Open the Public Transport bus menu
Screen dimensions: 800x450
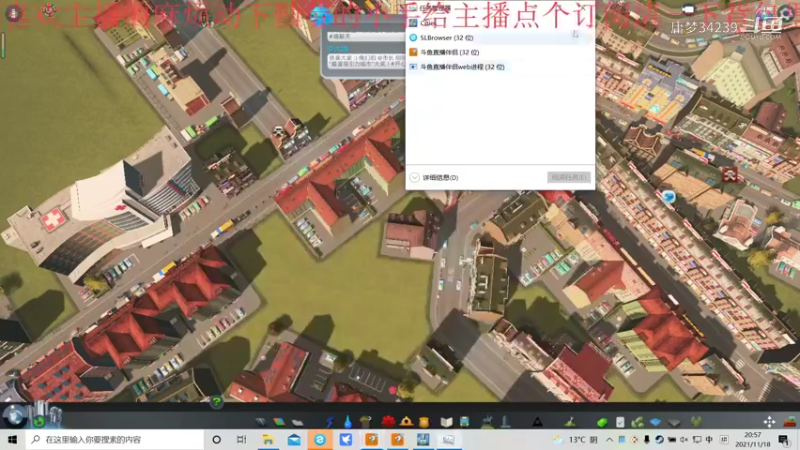[x=465, y=422]
